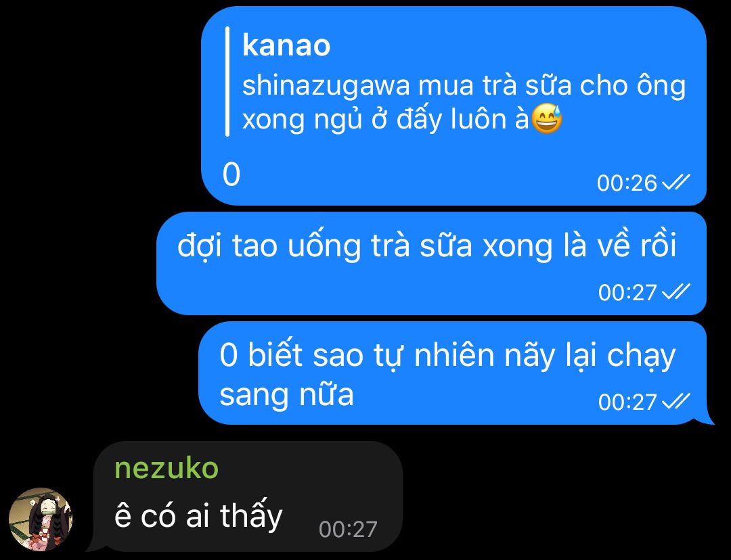Image resolution: width=731 pixels, height=560 pixels.
Task: Click read checkmarks on the 00:26 message
Action: (x=676, y=182)
